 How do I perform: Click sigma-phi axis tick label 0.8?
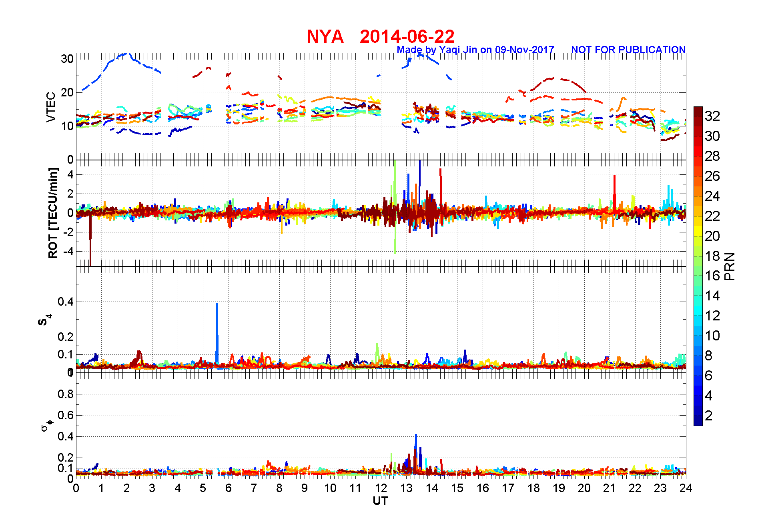click(x=66, y=394)
